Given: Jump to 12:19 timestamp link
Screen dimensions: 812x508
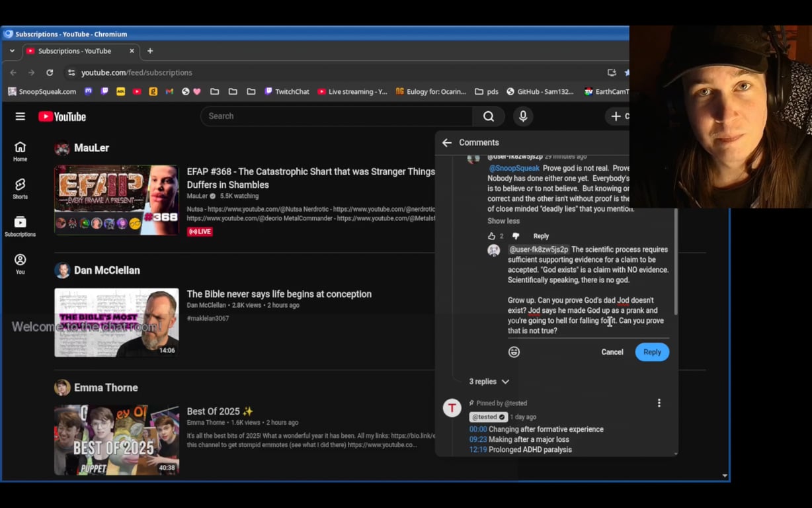Looking at the screenshot, I should click(478, 450).
